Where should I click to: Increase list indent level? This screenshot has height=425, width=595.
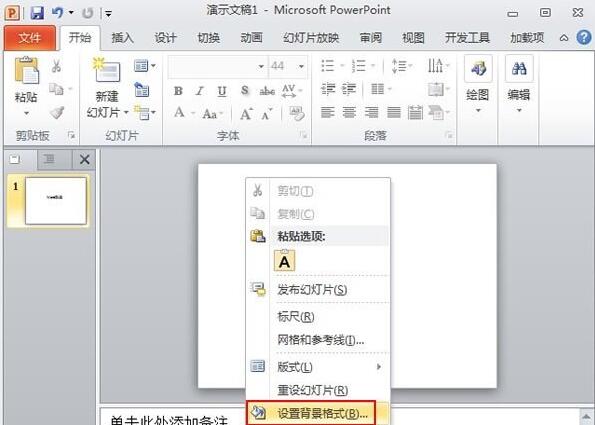pyautogui.click(x=349, y=89)
